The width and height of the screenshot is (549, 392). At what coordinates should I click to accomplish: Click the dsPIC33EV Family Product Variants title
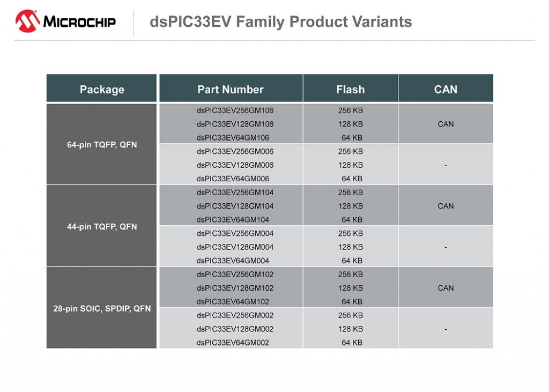[x=281, y=22]
